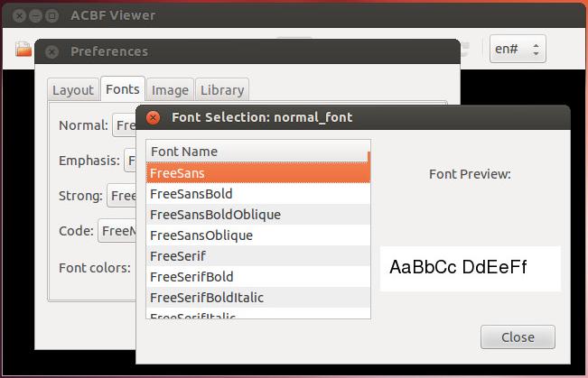588x378 pixels.
Task: Close the Preferences window via title X
Action: [51, 51]
